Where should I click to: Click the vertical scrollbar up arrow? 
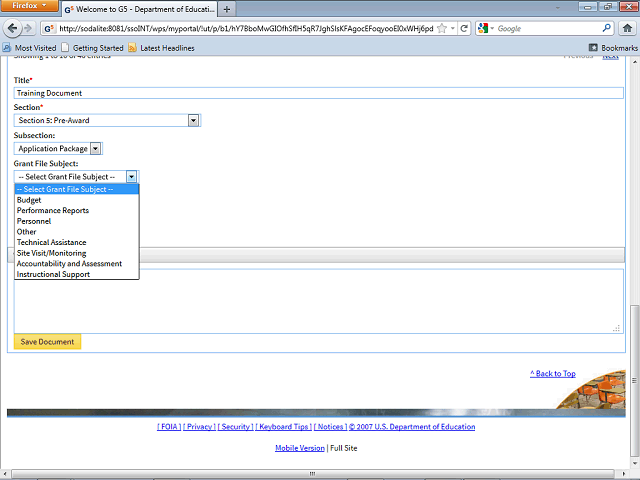tap(634, 62)
